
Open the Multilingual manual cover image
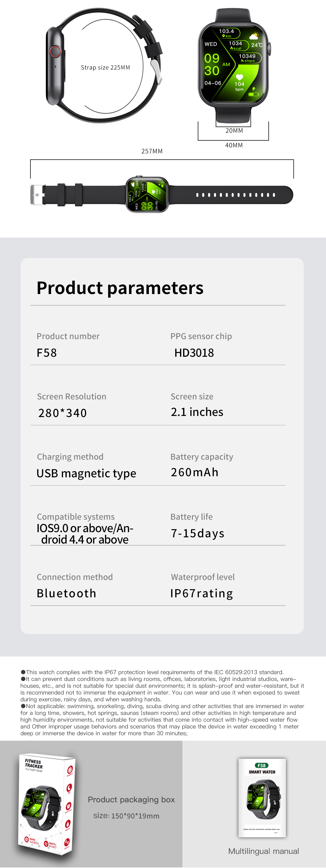click(262, 798)
